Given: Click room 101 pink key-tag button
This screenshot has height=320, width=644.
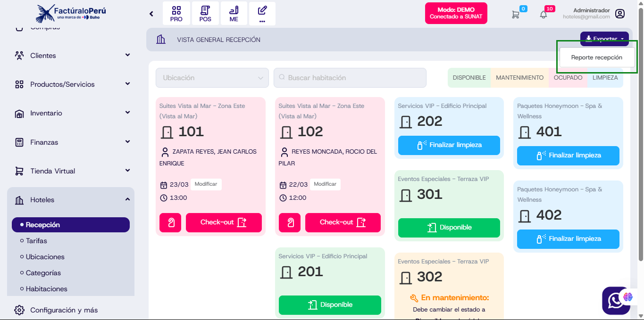Looking at the screenshot, I should tap(170, 222).
